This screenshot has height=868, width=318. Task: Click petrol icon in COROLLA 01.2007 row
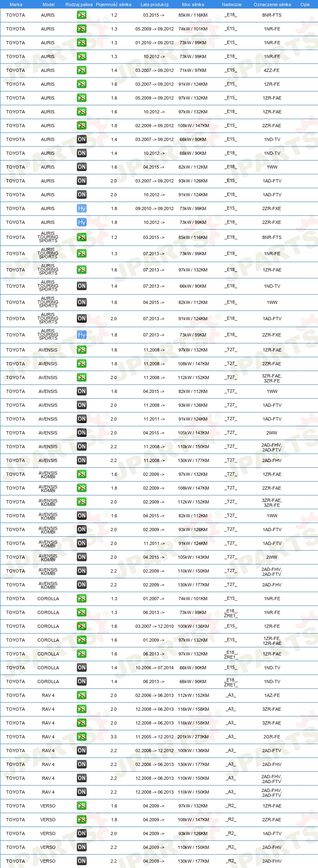click(81, 599)
